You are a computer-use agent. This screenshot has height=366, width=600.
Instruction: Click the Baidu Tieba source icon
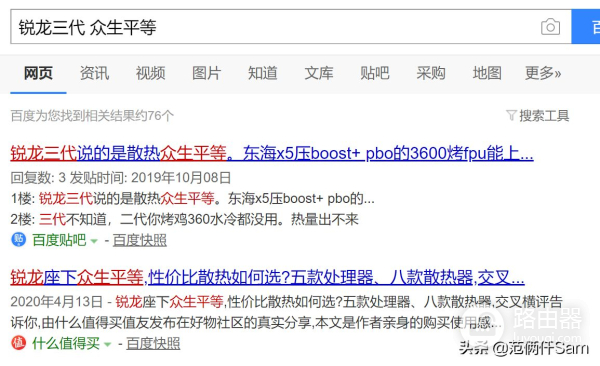[x=18, y=240]
